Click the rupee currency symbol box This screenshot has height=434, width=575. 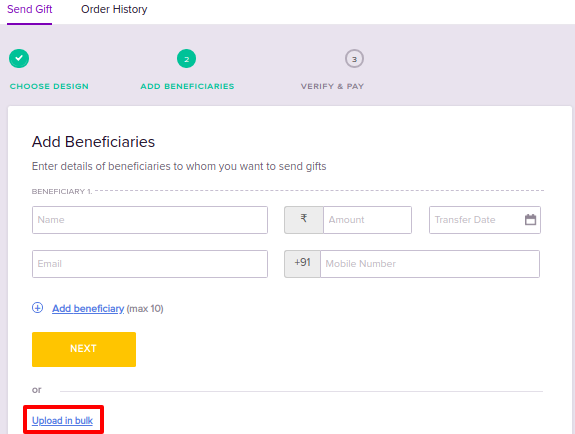[304, 220]
